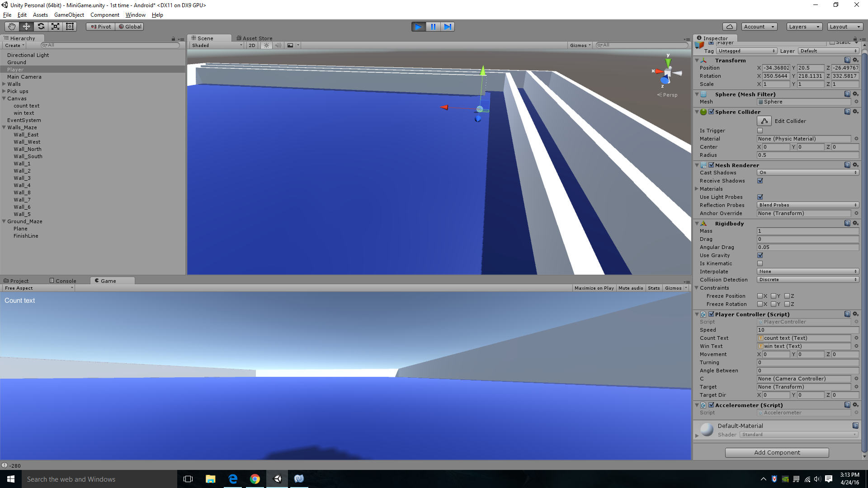Open the Layer Default dropdown

(828, 51)
